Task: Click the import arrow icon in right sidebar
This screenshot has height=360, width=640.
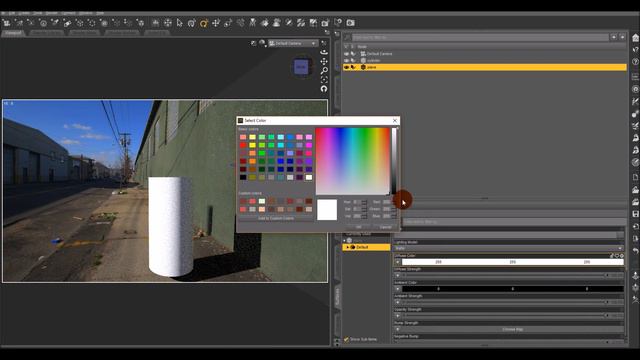Action: tap(635, 226)
